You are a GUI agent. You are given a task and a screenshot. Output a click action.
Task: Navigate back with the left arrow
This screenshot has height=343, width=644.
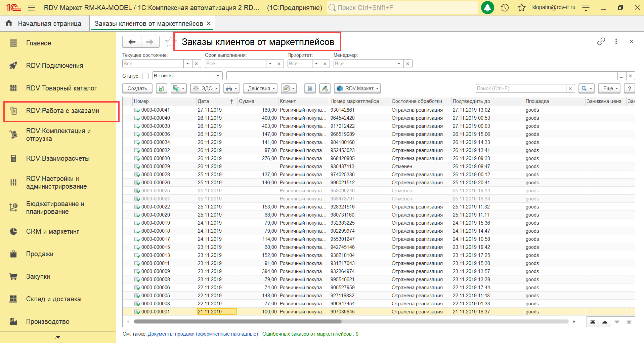click(x=132, y=42)
